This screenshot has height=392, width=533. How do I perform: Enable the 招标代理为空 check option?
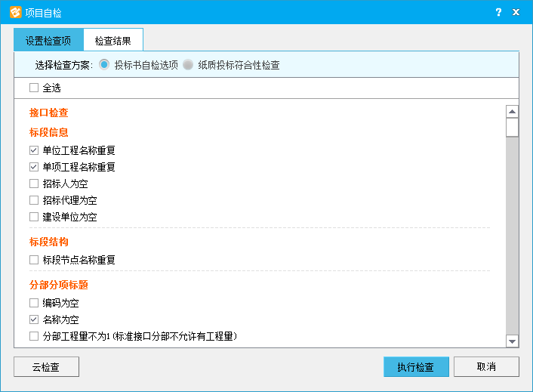(x=34, y=200)
